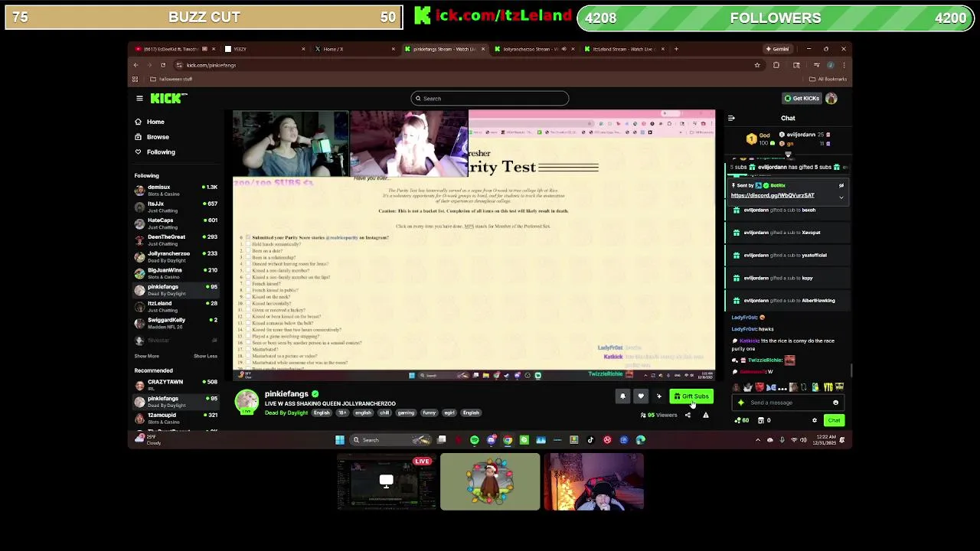Image resolution: width=980 pixels, height=551 pixels.
Task: Open the channel shop icon
Action: coord(760,420)
